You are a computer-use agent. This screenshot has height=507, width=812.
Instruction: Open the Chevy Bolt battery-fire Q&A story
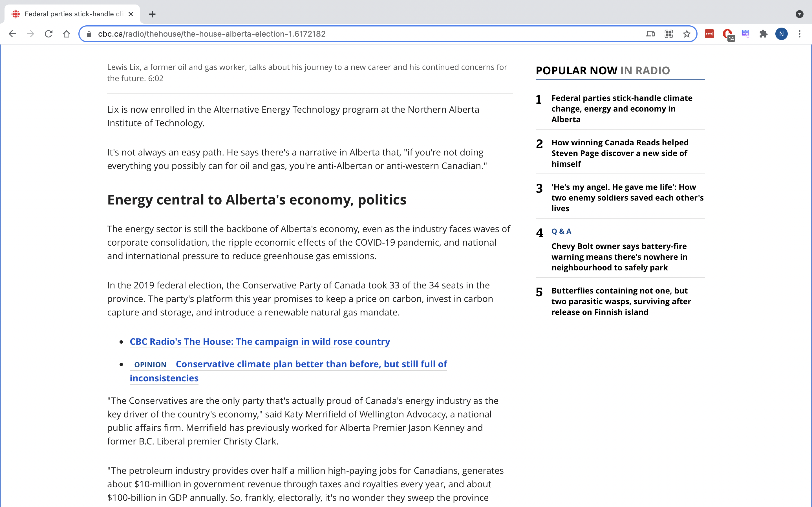click(x=619, y=257)
